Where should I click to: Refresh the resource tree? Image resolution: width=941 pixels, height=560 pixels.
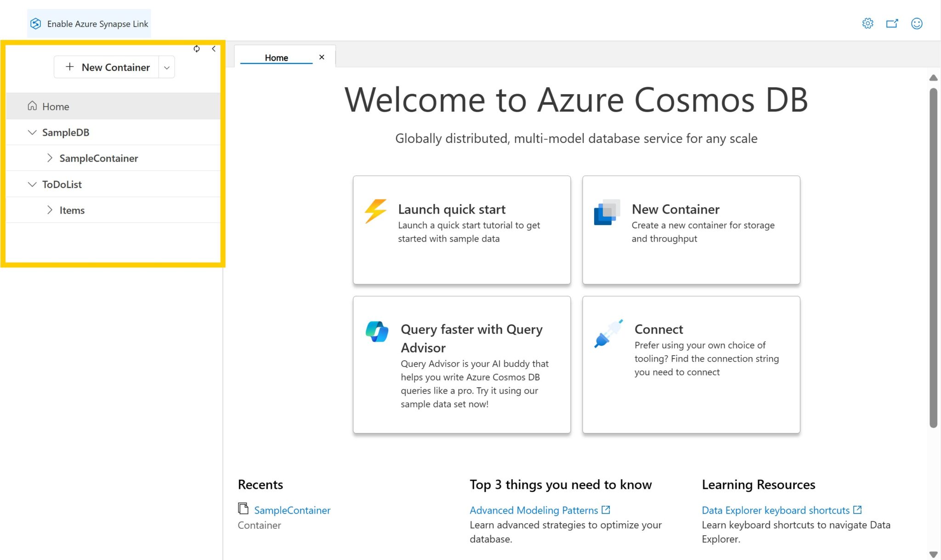(x=197, y=49)
